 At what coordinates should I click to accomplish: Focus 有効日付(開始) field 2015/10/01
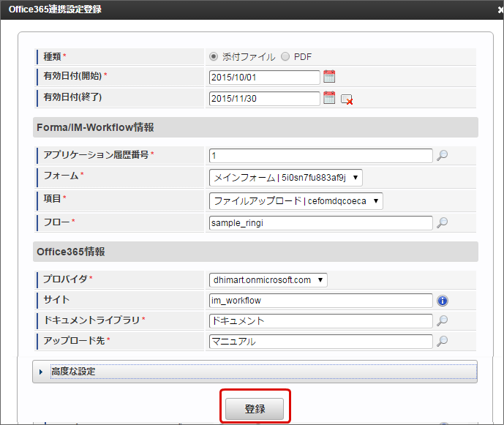point(265,78)
